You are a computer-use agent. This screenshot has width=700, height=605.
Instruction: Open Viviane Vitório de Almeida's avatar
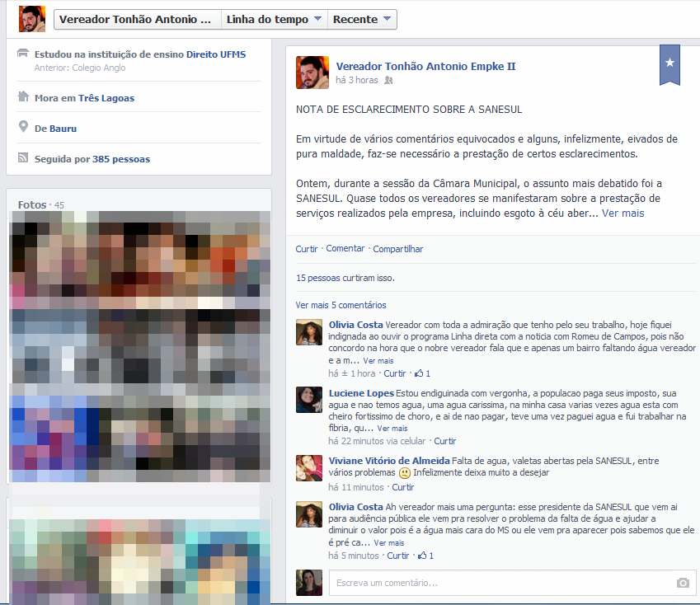pyautogui.click(x=309, y=468)
